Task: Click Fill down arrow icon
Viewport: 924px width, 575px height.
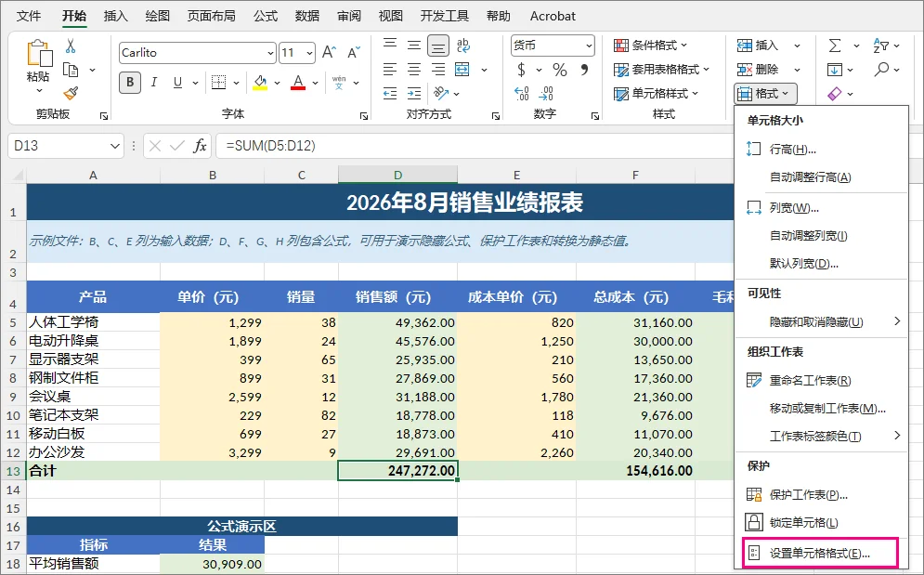Action: tap(835, 70)
